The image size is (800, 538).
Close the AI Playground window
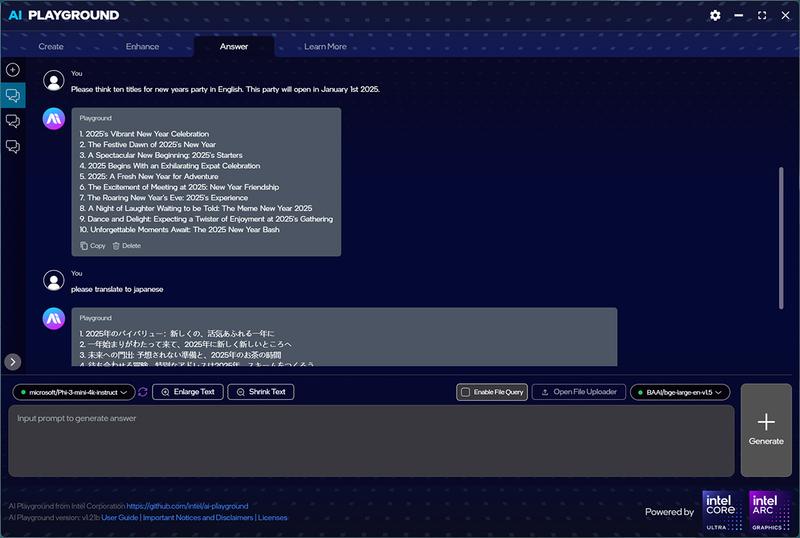point(785,15)
